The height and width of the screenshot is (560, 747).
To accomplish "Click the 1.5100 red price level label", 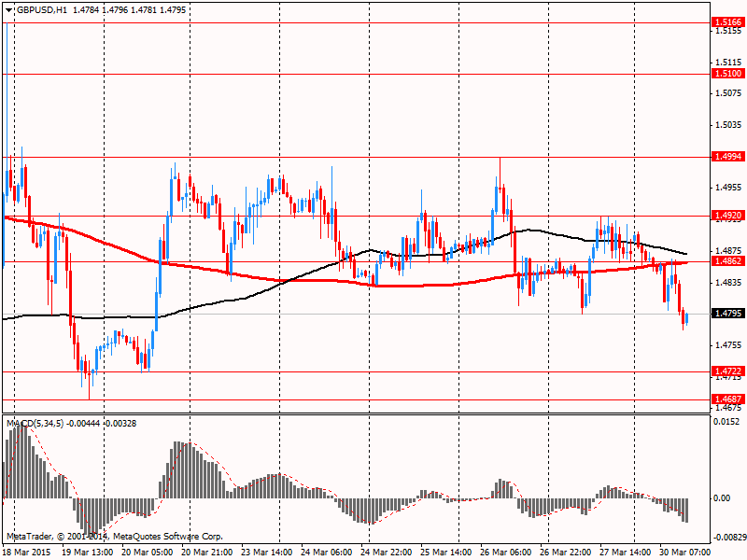I will 728,74.
